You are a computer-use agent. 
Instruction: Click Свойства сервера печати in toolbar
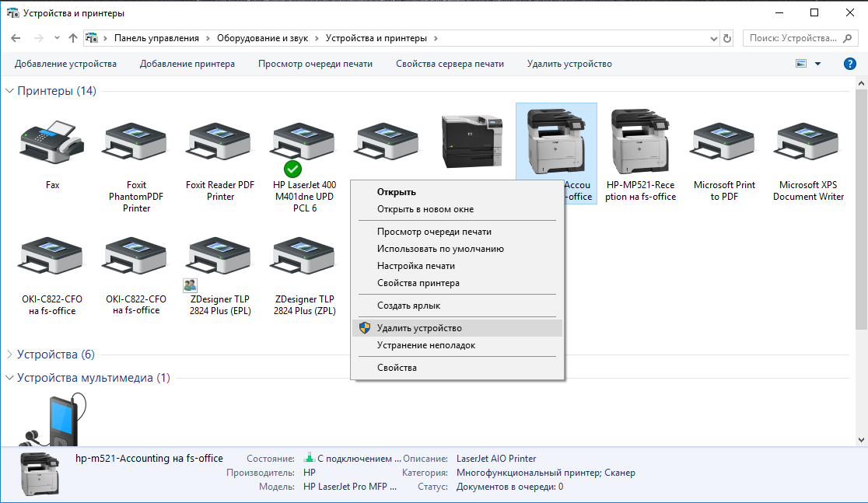tap(450, 64)
